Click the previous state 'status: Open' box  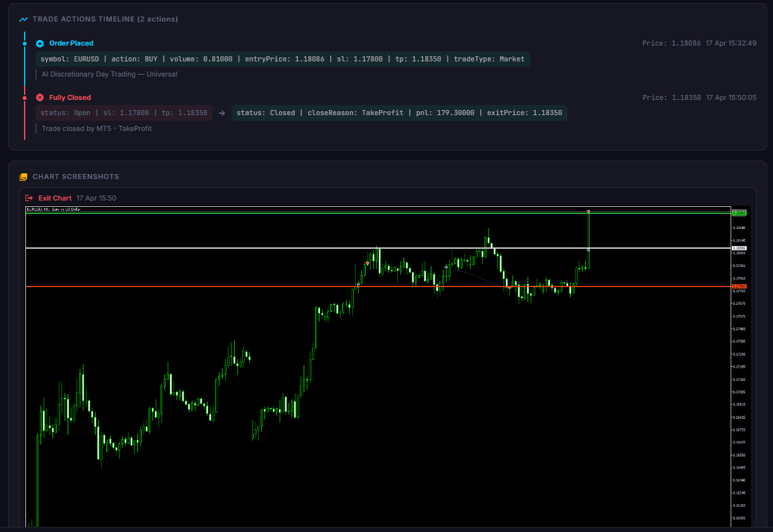coord(124,113)
